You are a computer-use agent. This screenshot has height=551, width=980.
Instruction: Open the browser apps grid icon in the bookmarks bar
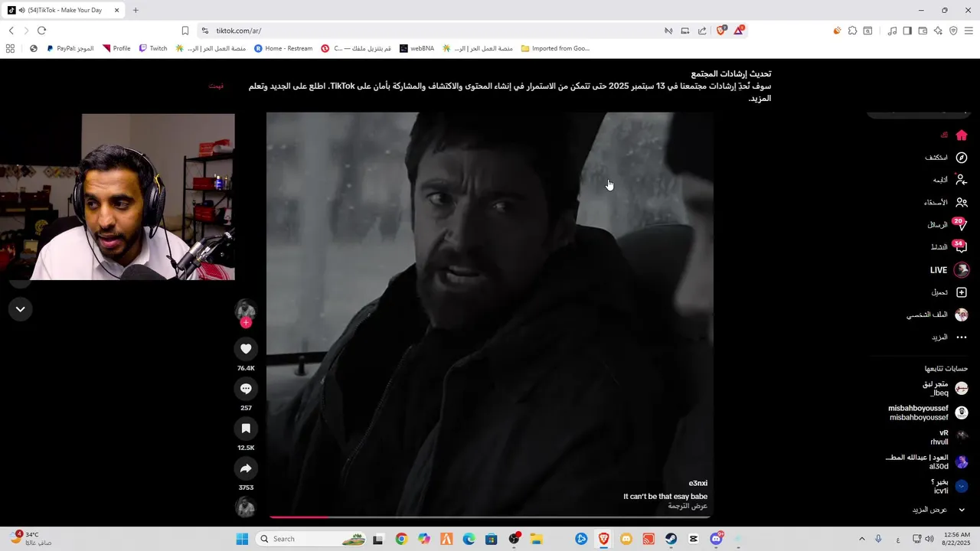(x=10, y=48)
